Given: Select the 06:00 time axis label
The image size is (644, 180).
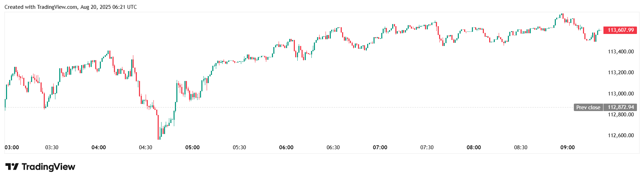Looking at the screenshot, I should tap(286, 147).
